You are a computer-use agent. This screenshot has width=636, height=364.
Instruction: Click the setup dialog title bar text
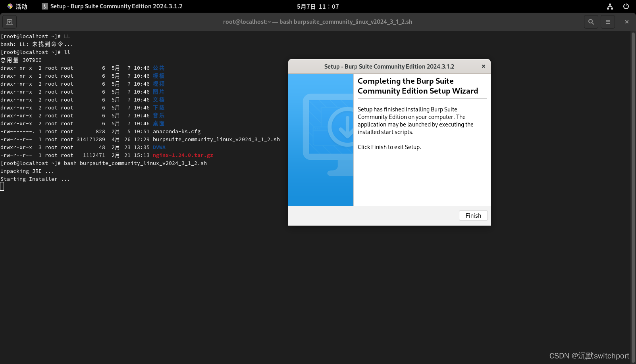click(389, 66)
